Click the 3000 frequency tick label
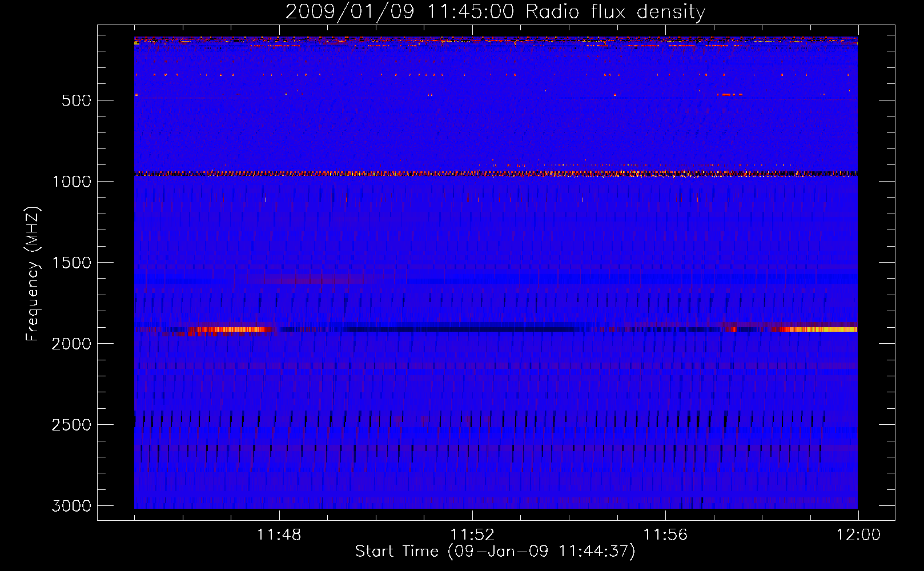The width and height of the screenshot is (924, 571). pos(71,506)
